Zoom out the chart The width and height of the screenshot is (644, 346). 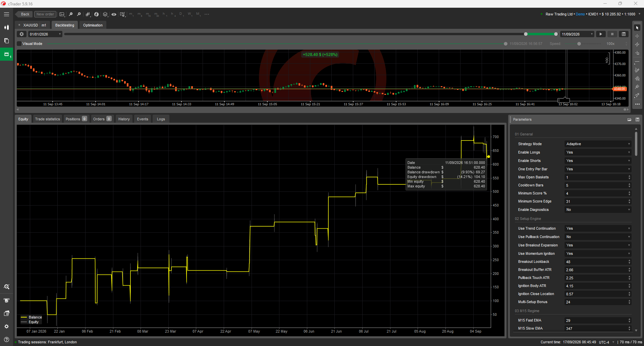(70, 14)
